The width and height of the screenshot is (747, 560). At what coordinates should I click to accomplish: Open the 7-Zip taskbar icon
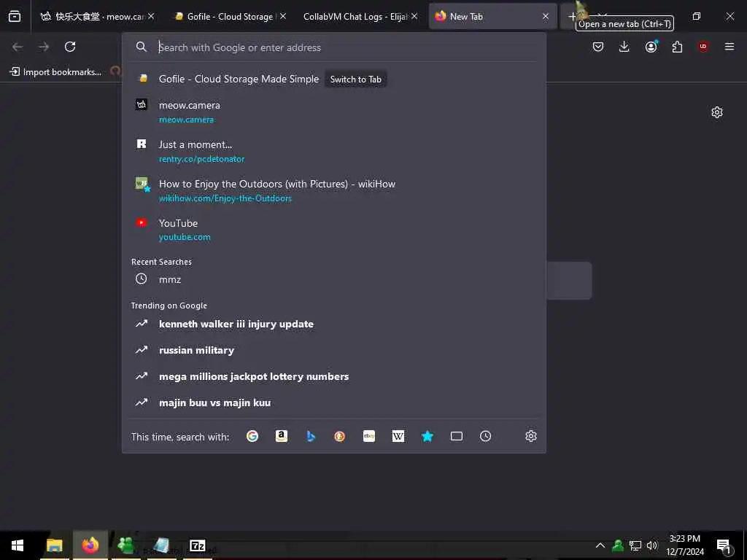(x=197, y=545)
